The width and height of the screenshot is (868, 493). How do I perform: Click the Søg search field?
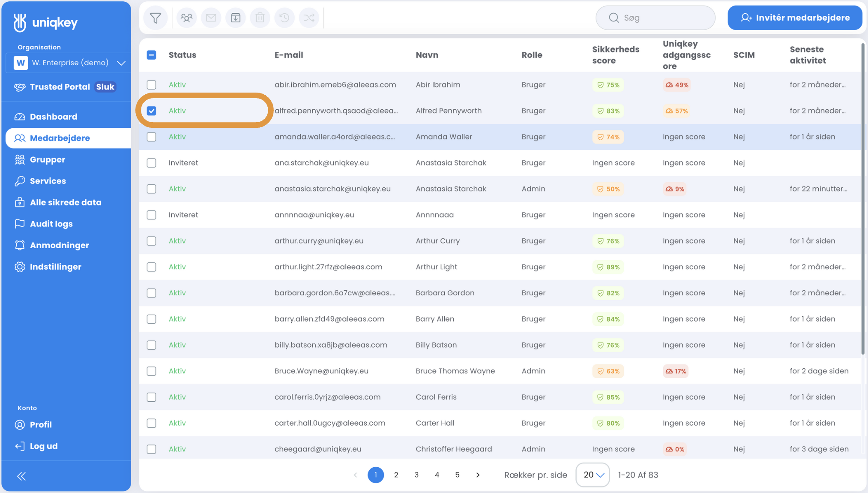pos(655,18)
